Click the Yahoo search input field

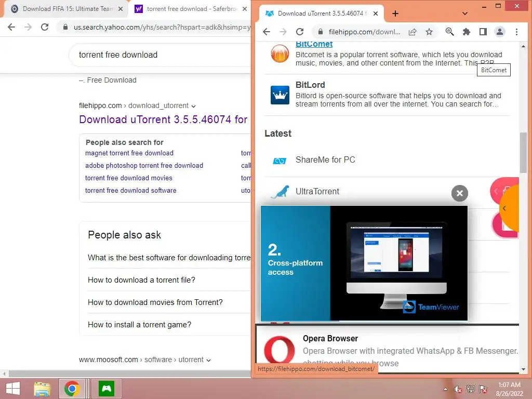pos(159,55)
